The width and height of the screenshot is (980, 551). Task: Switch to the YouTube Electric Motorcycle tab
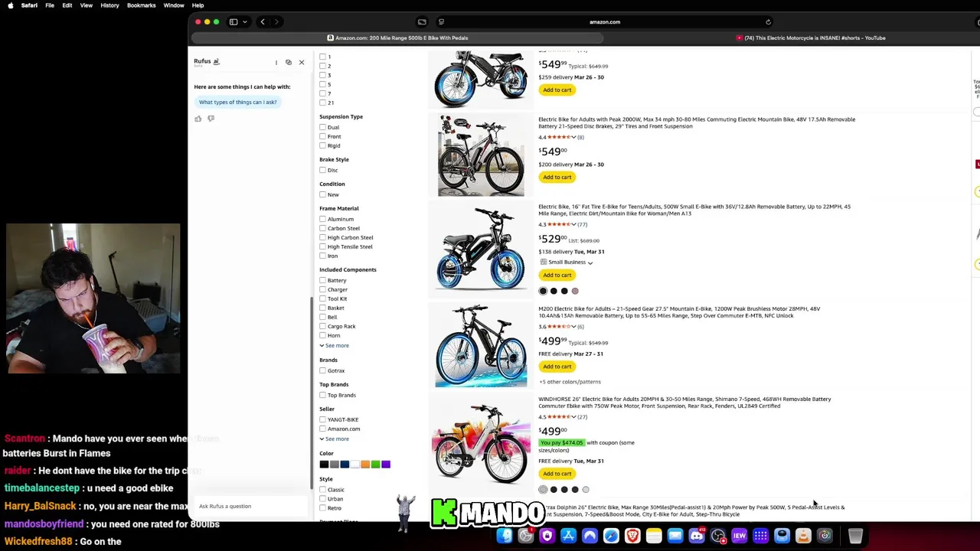[811, 37]
